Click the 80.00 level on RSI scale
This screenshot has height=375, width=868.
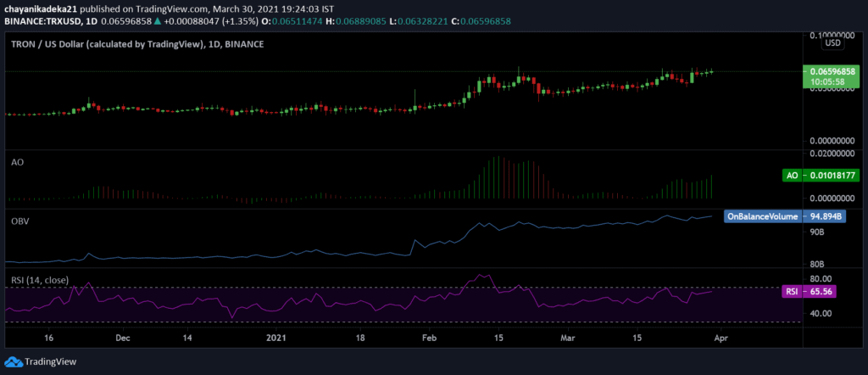pyautogui.click(x=821, y=278)
